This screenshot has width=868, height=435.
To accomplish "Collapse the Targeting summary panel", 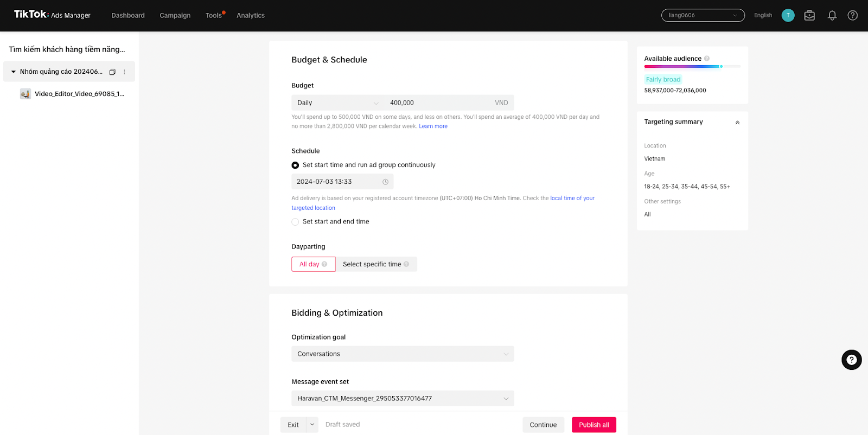I will (737, 123).
